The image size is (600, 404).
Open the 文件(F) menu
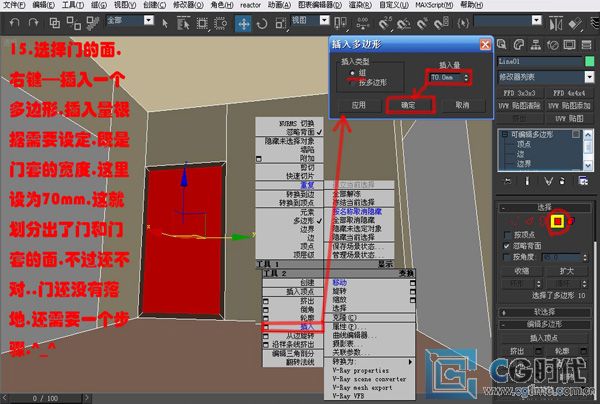pyautogui.click(x=14, y=5)
